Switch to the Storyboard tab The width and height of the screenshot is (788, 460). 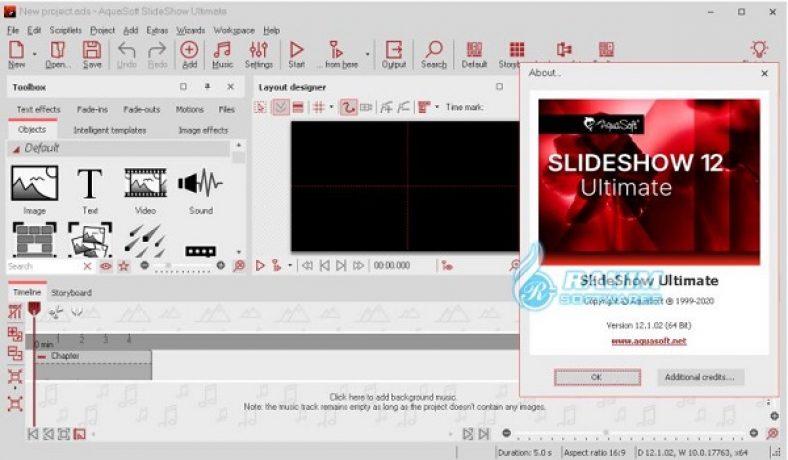coord(71,293)
